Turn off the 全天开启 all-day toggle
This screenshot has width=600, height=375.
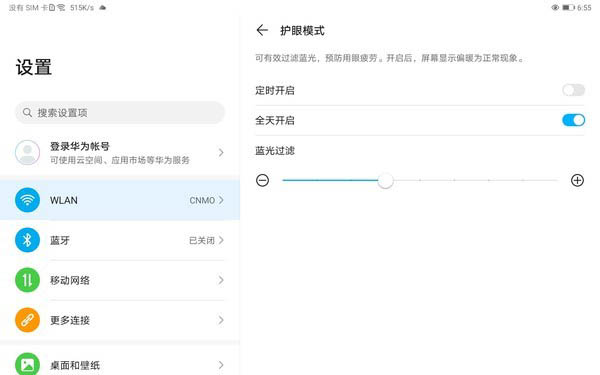(574, 120)
